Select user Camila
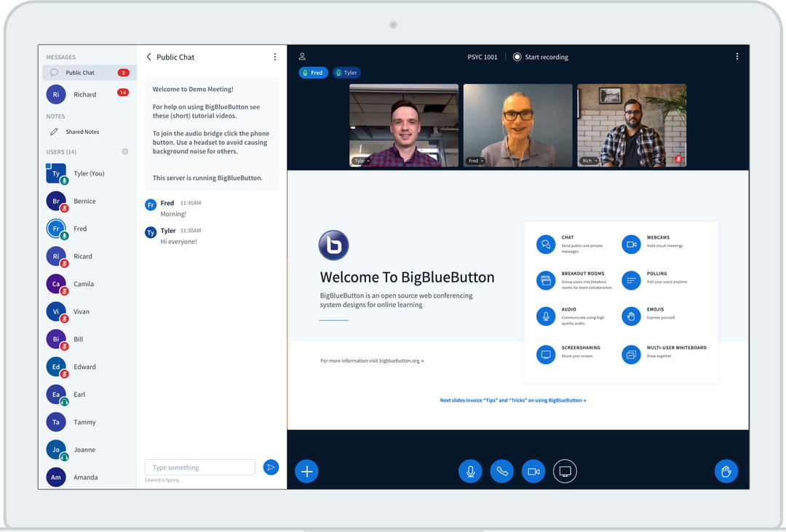This screenshot has width=786, height=532. point(86,284)
